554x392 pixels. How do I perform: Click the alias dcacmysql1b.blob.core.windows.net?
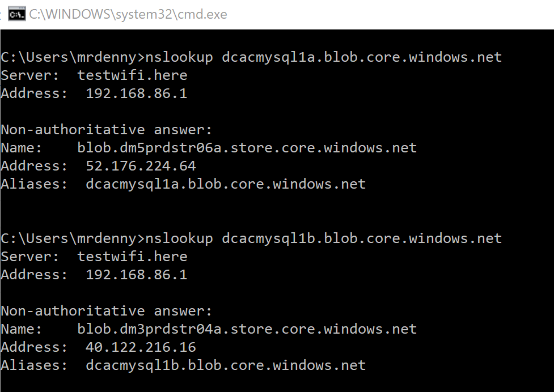[x=226, y=365]
